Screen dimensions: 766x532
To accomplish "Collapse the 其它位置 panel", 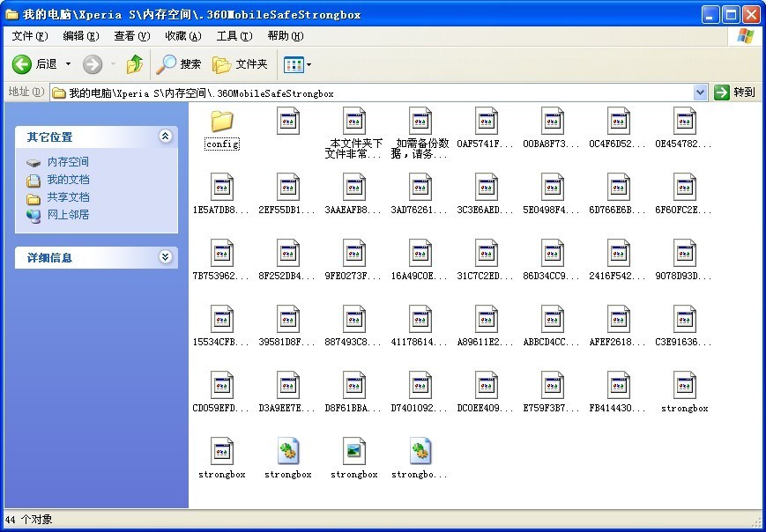I will point(165,137).
